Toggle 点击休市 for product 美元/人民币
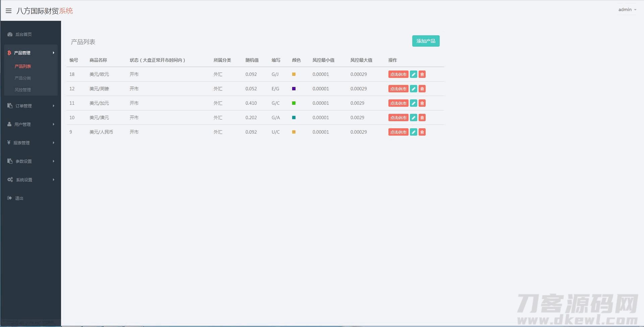The height and width of the screenshot is (327, 644). tap(398, 132)
